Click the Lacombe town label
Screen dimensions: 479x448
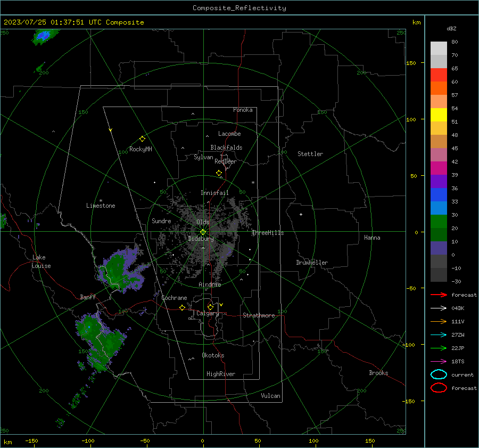tap(229, 134)
